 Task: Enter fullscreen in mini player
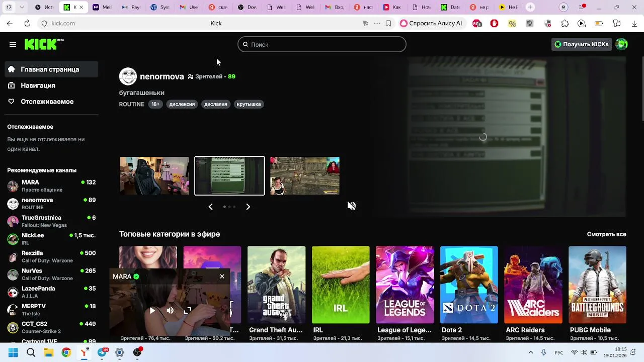187,311
